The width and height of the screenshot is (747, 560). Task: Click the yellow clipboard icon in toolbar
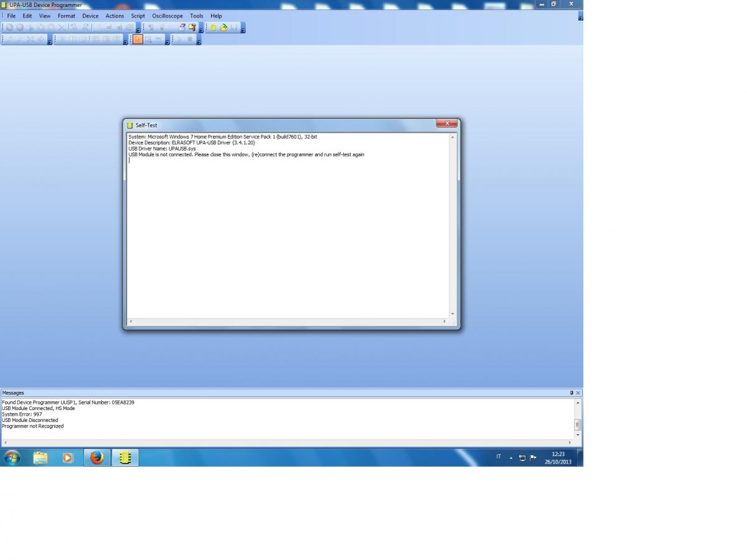(192, 27)
